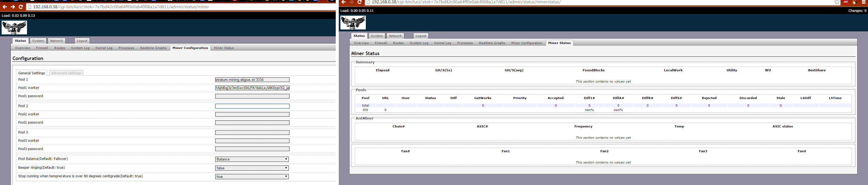Image resolution: width=868 pixels, height=185 pixels.
Task: Open Realtime Graphs subtab in left window
Action: click(x=153, y=48)
